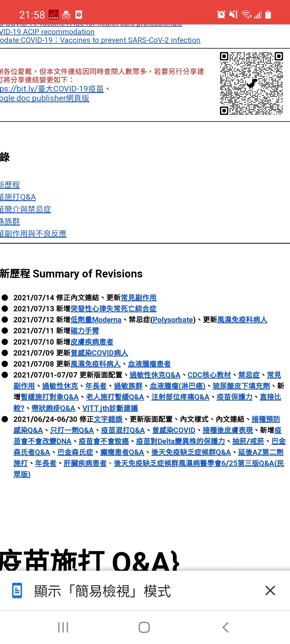Viewport: 290px width, 644px height.
Task: Open 常見副作用 link in the 2021/07/14 entry
Action: 139,298
